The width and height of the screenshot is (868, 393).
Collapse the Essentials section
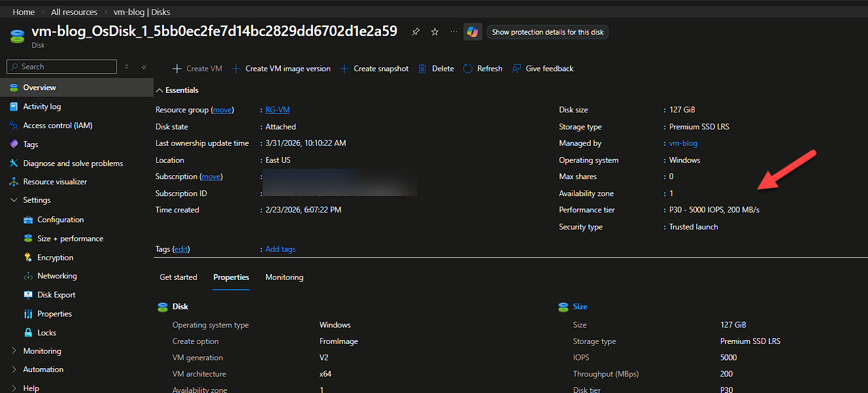tap(159, 90)
